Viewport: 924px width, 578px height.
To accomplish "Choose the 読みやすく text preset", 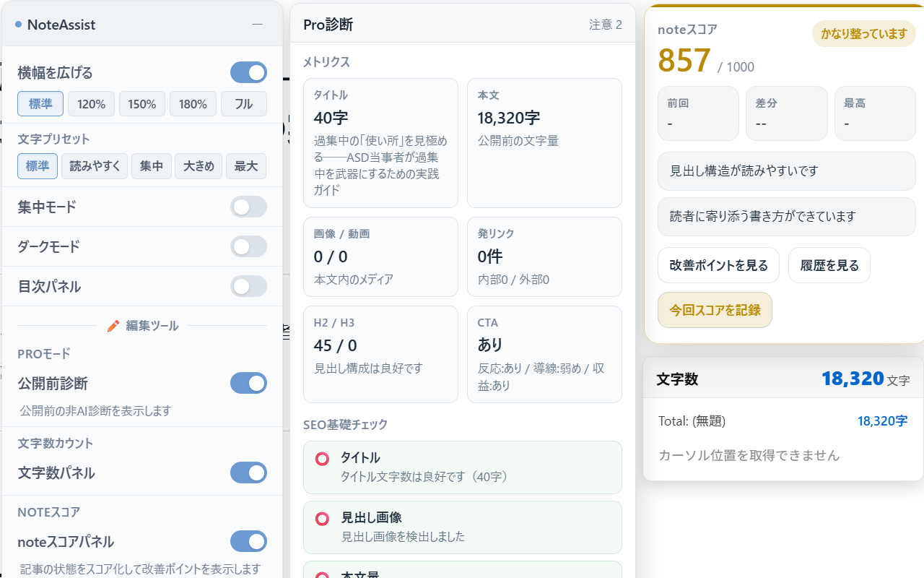I will [94, 166].
